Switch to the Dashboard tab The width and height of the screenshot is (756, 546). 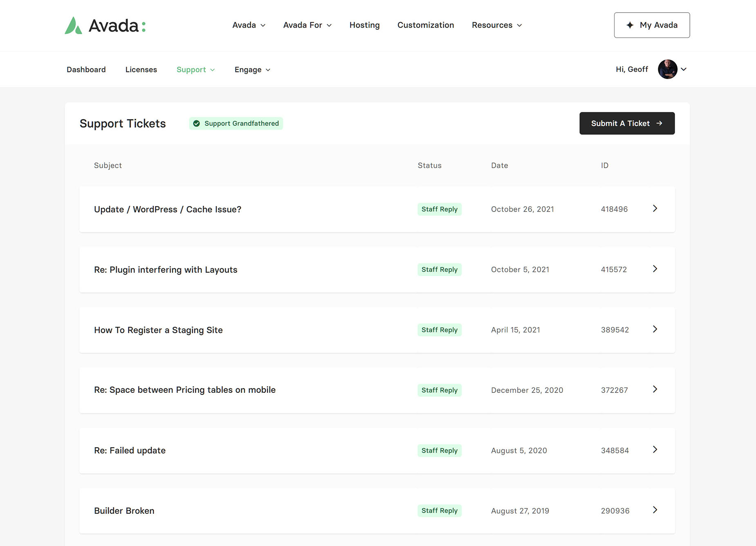86,69
